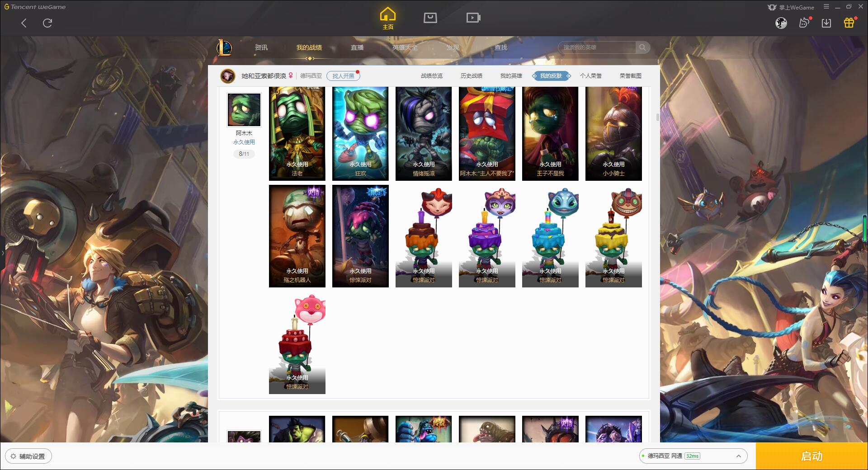Click the user avatar in the top bar

point(781,23)
